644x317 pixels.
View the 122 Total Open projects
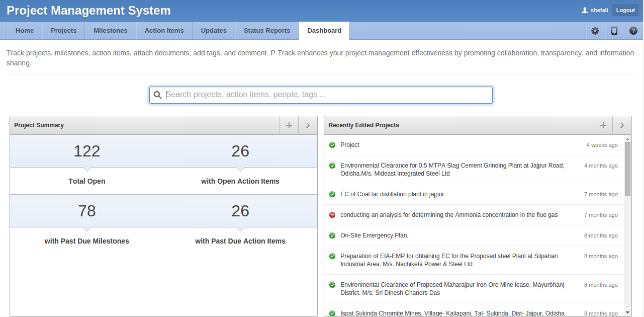pyautogui.click(x=87, y=151)
